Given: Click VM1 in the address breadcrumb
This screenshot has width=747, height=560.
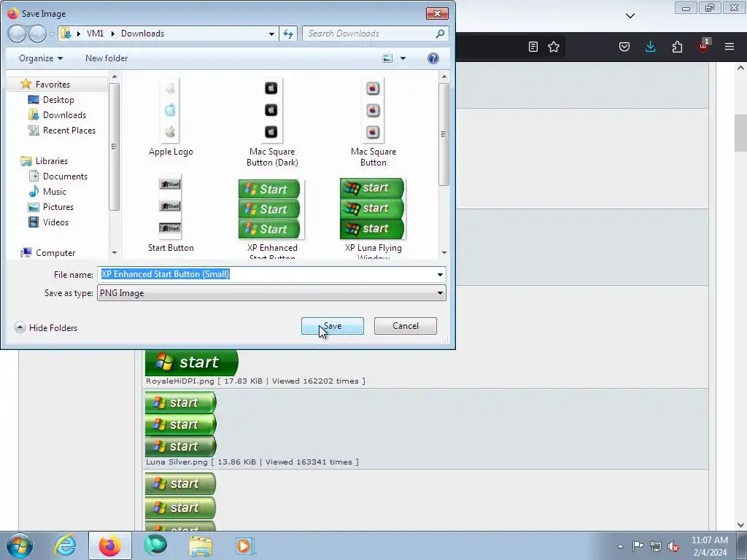Looking at the screenshot, I should (95, 34).
